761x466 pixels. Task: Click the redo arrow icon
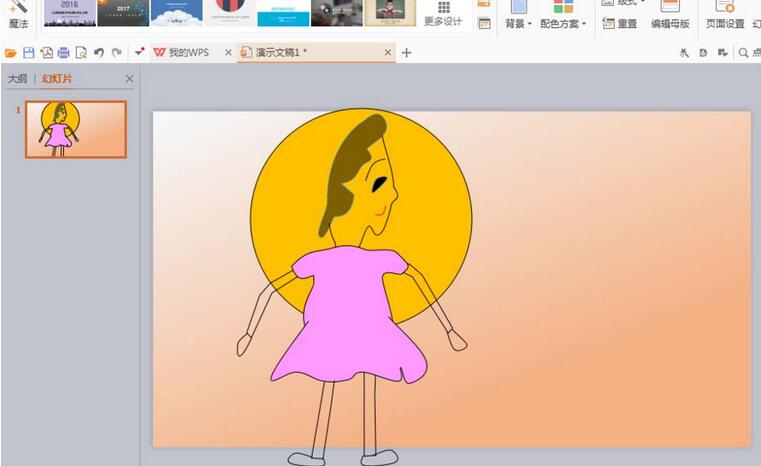coord(116,53)
